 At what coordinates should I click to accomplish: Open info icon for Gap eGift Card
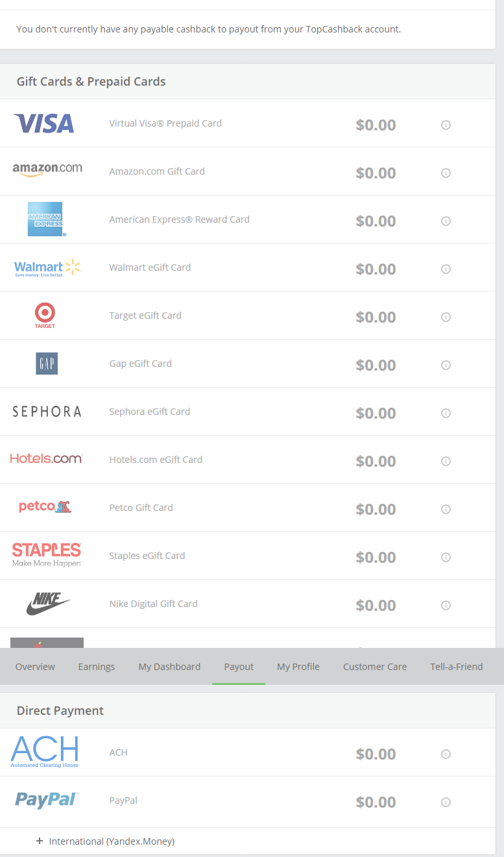(x=446, y=365)
